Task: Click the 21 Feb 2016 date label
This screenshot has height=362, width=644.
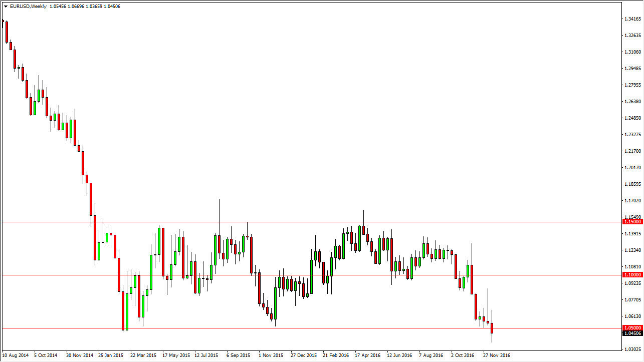Action: click(x=336, y=355)
